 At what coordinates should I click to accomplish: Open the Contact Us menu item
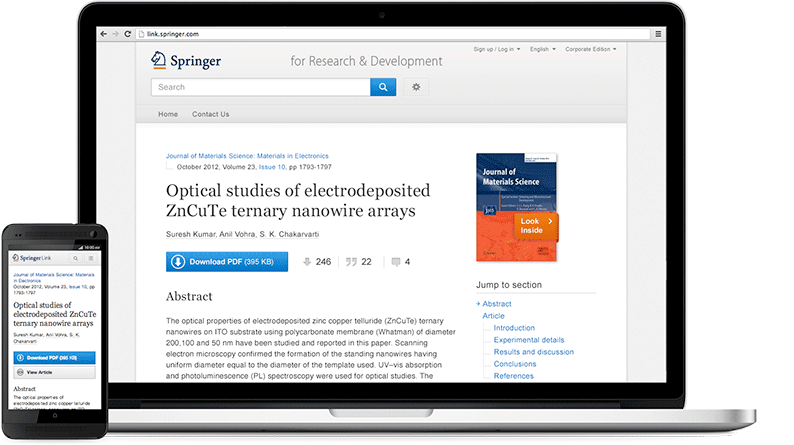click(210, 114)
